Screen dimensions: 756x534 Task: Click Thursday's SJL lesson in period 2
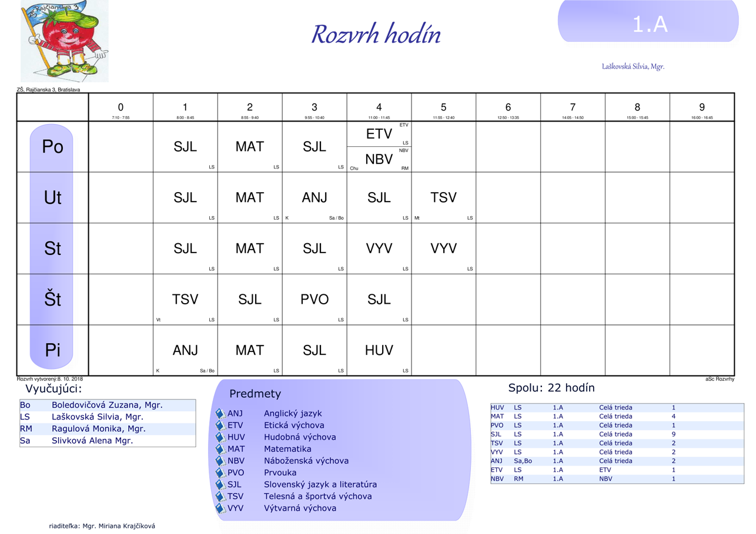[250, 299]
